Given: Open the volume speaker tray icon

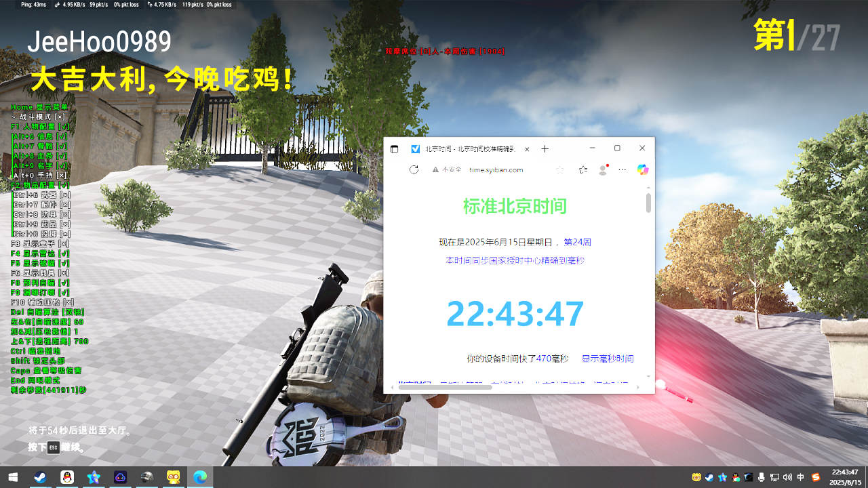Looking at the screenshot, I should point(787,477).
